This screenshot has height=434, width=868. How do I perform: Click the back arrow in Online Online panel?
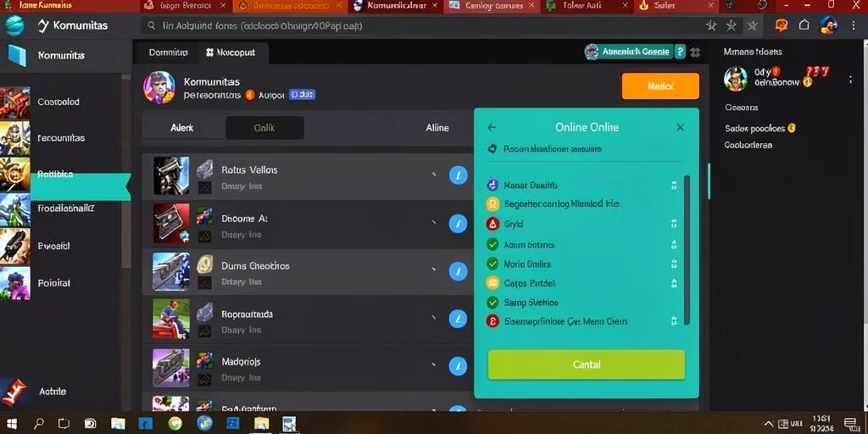coord(492,127)
